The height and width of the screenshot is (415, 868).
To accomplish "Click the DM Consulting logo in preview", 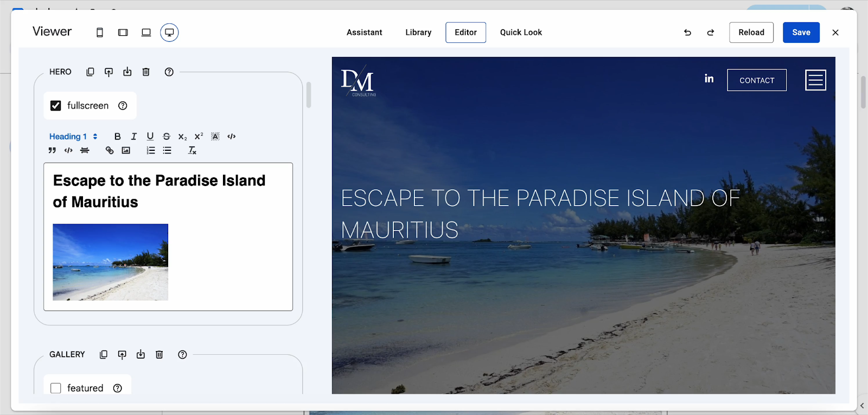I will click(x=359, y=82).
